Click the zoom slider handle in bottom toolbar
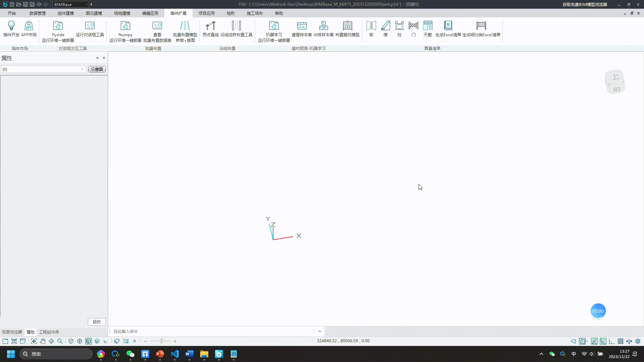Screen dimensions: 644x362 pyautogui.click(x=161, y=341)
